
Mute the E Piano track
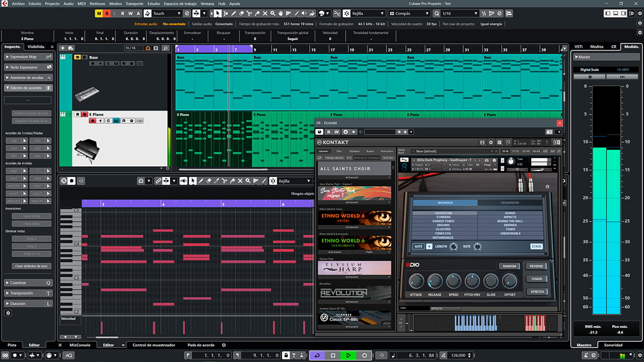click(77, 114)
